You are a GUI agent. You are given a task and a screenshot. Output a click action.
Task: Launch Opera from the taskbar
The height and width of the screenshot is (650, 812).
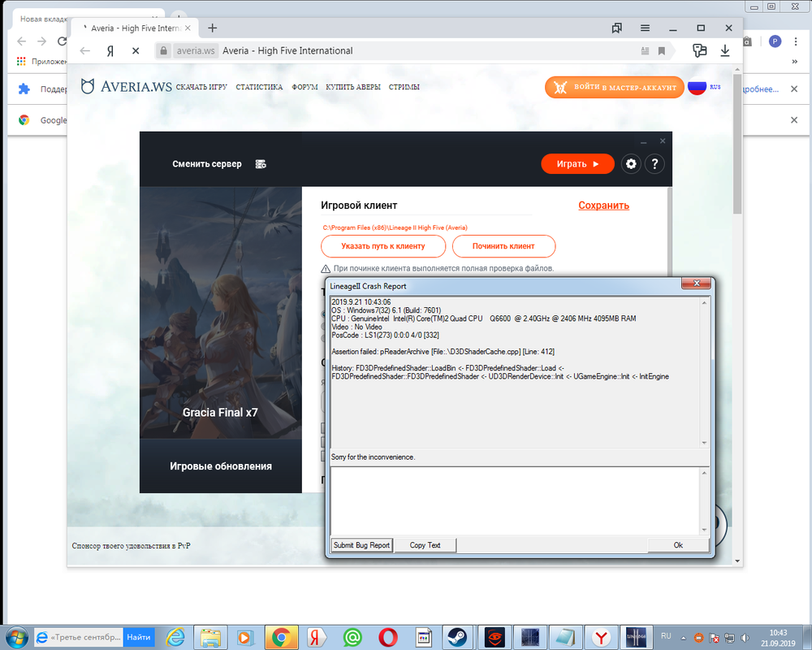point(387,636)
